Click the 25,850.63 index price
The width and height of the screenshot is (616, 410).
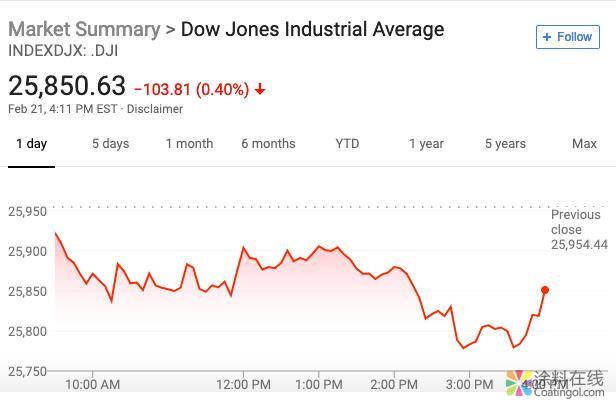[x=67, y=86]
